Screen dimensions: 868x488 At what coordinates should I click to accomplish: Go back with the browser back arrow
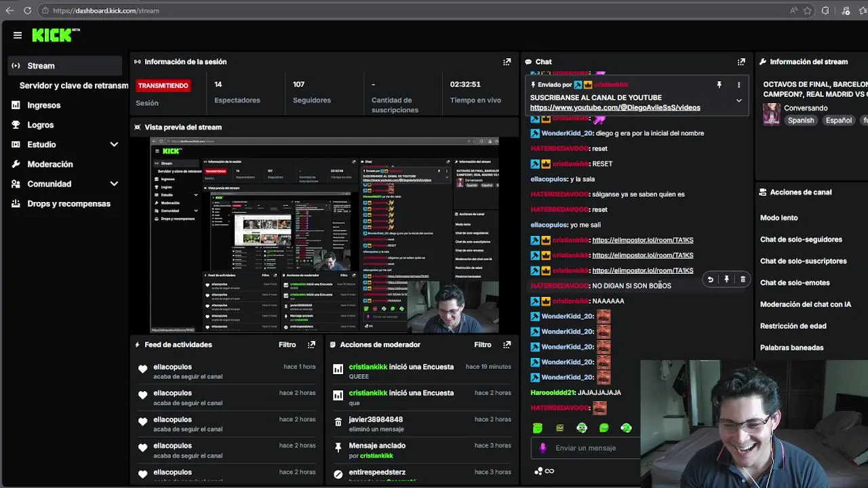pyautogui.click(x=9, y=10)
